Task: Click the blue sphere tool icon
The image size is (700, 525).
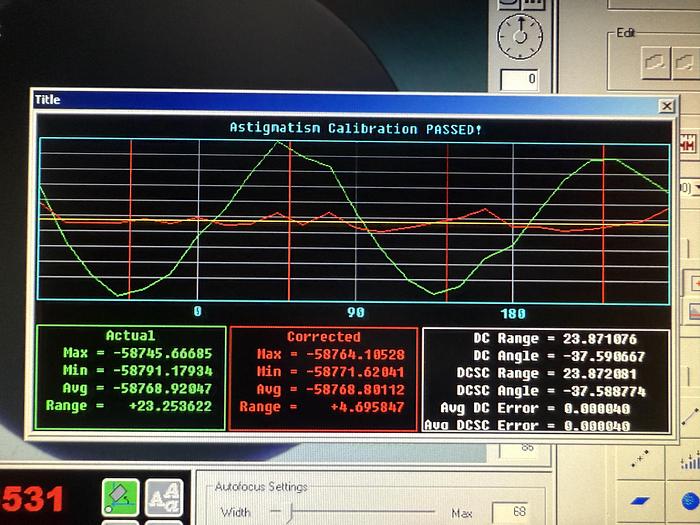Action: pos(691,501)
